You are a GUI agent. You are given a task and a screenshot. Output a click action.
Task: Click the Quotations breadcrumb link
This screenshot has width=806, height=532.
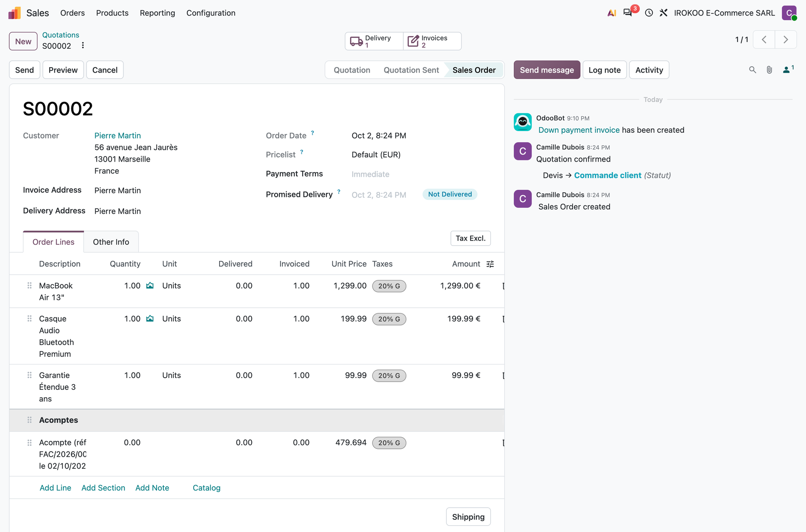click(x=60, y=35)
